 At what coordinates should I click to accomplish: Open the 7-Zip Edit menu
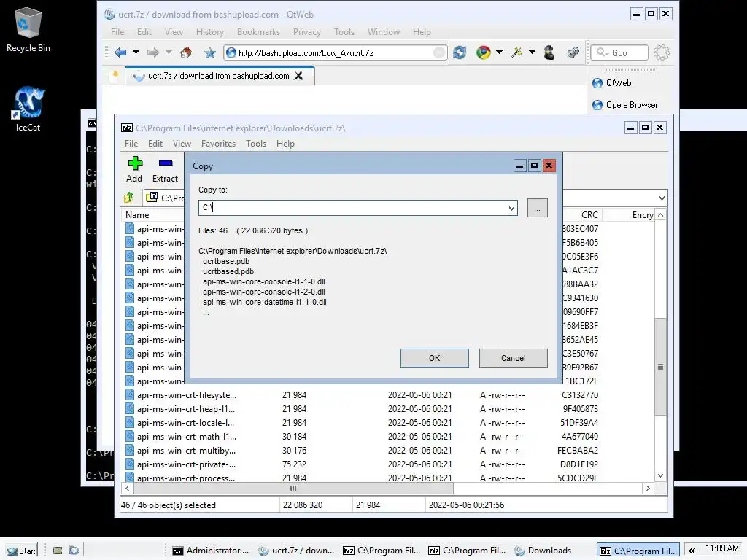click(155, 144)
